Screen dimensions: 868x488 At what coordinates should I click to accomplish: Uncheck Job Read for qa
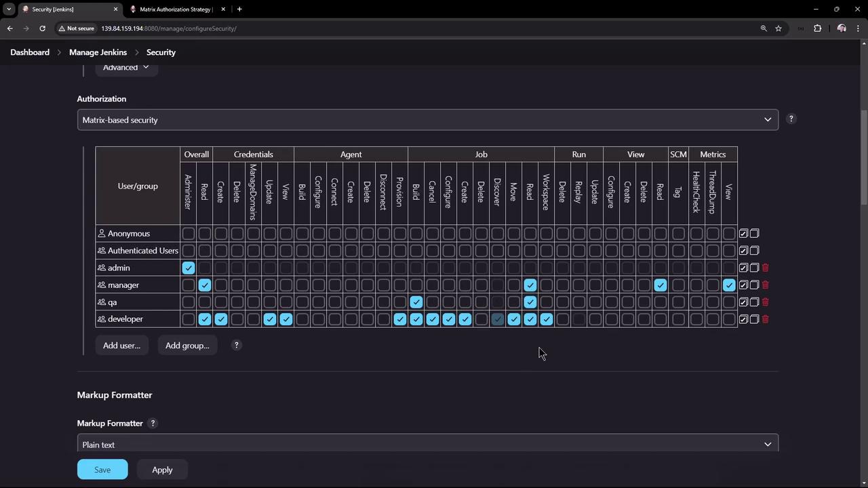point(530,302)
